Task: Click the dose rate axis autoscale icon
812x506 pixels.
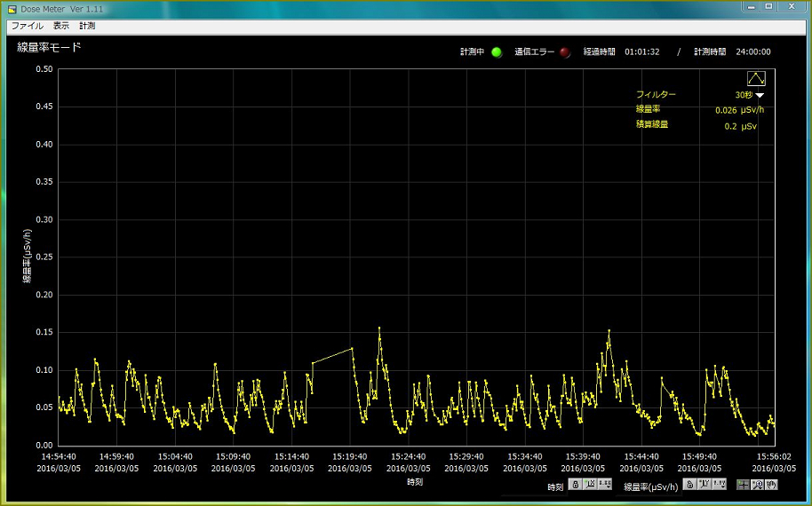Action: coord(704,485)
